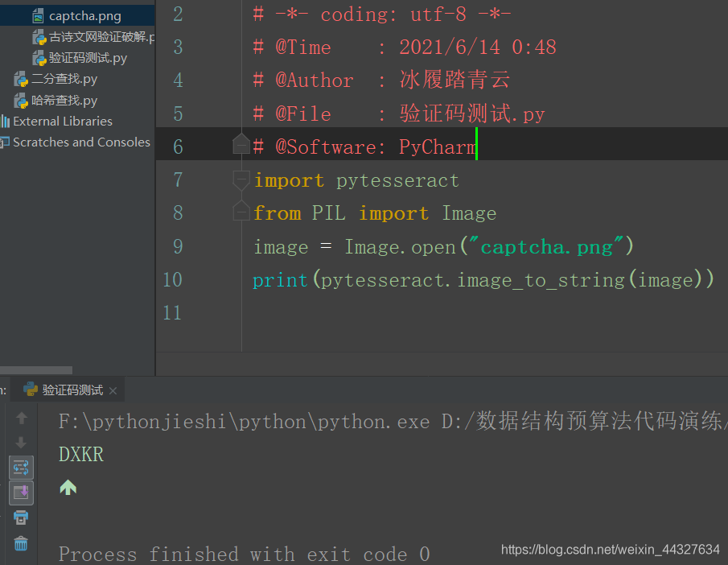Click the fold marker beside line 8
Viewport: 728px width, 565px height.
[x=241, y=212]
